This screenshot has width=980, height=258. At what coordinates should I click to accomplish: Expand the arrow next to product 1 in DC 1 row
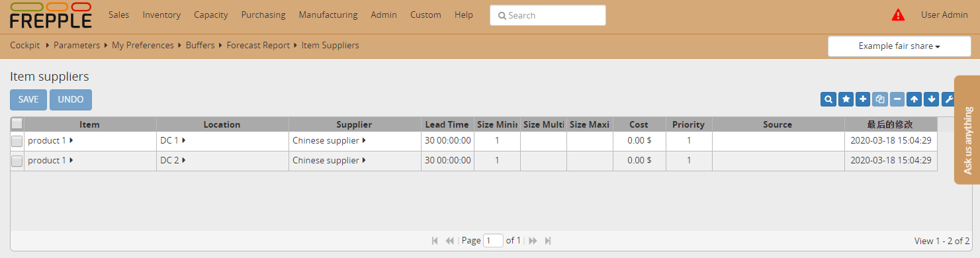tap(71, 140)
